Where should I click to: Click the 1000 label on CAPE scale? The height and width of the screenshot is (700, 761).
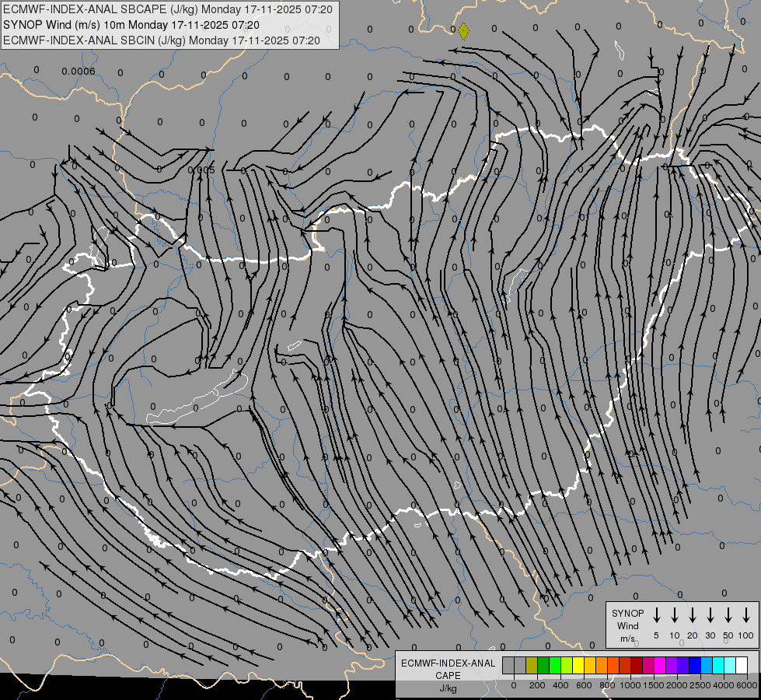coord(630,685)
